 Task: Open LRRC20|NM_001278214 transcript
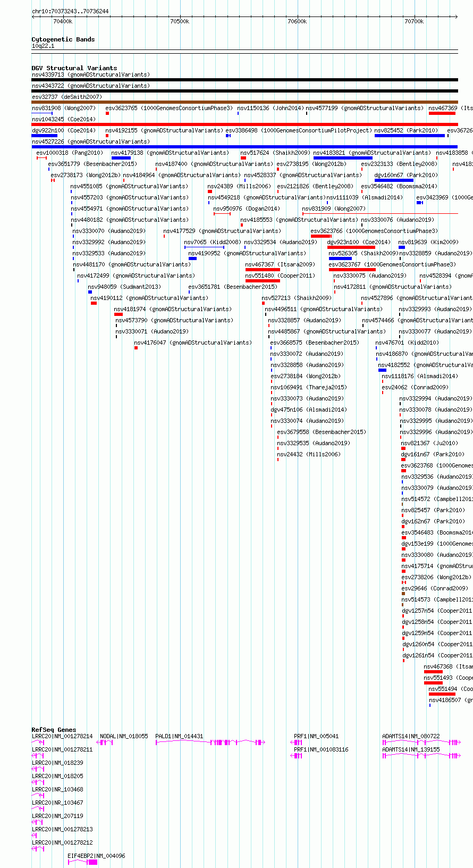click(x=62, y=736)
